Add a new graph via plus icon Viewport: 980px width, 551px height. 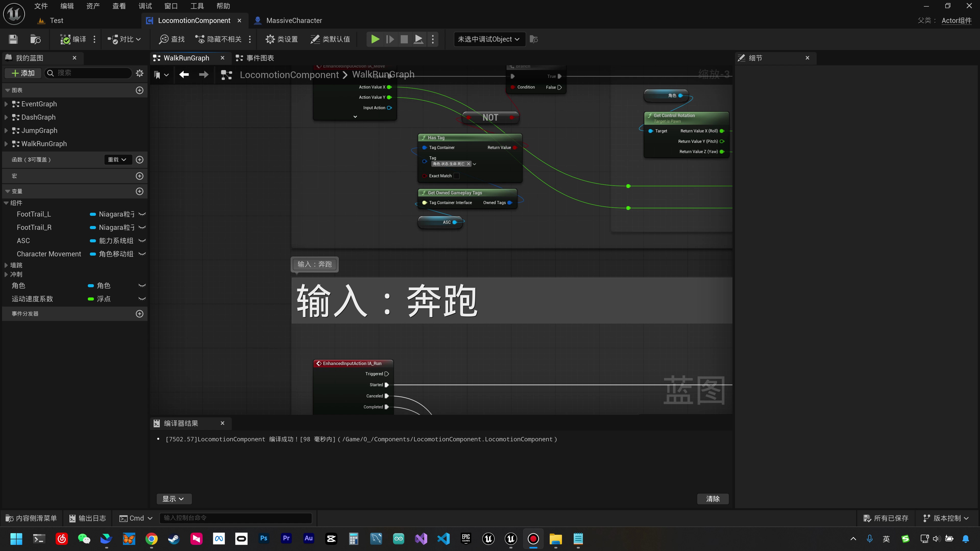coord(140,90)
